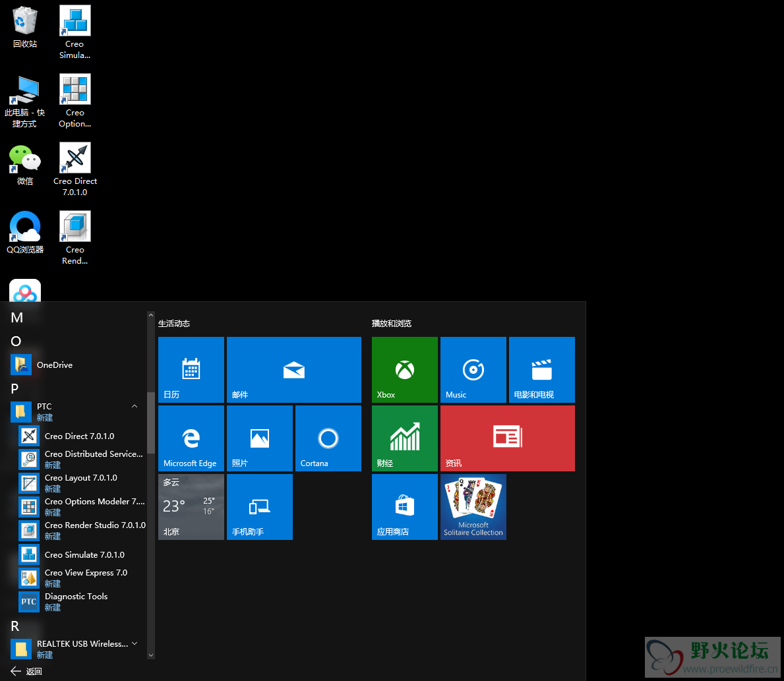Launch Creo Simulate 7.0.1.0 from app list
This screenshot has width=784, height=681.
82,554
